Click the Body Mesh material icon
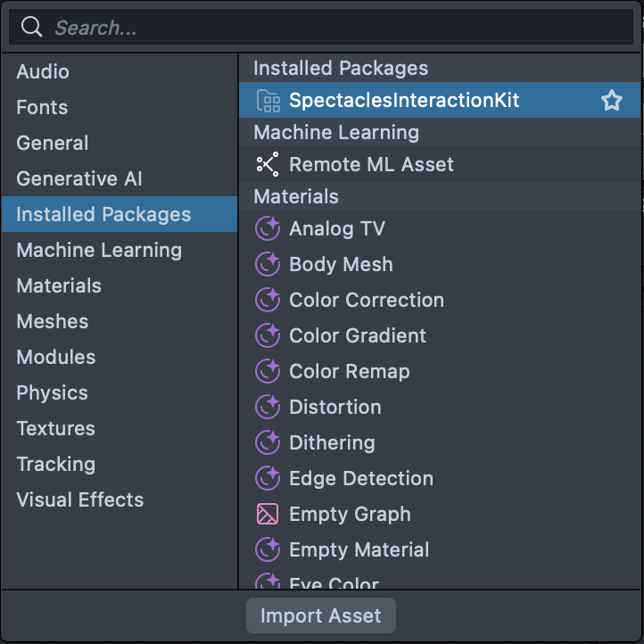 pos(268,265)
